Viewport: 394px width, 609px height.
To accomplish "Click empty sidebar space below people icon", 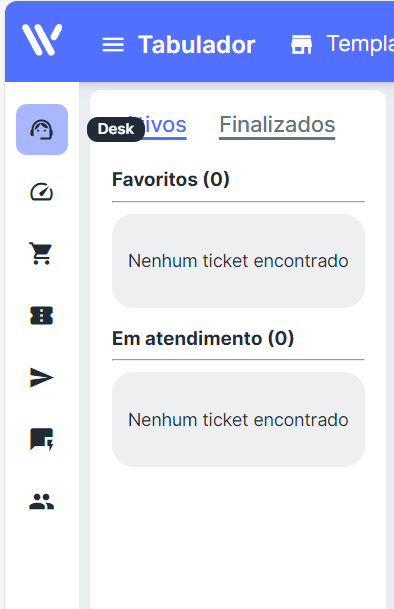I will tap(42, 561).
